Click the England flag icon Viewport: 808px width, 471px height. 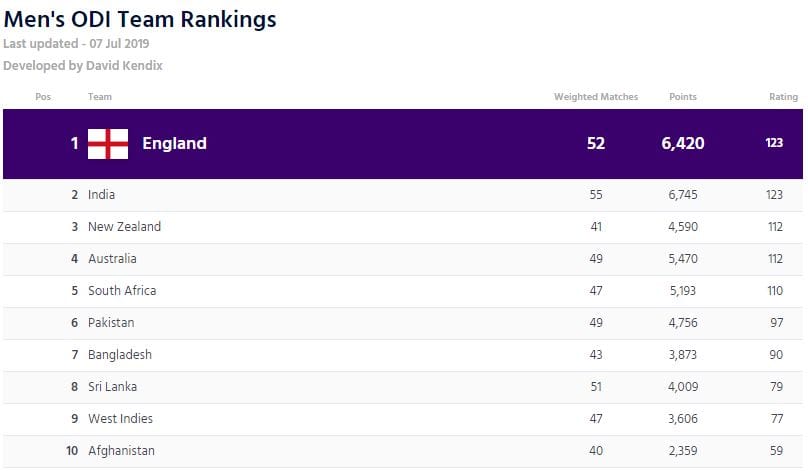pos(108,144)
